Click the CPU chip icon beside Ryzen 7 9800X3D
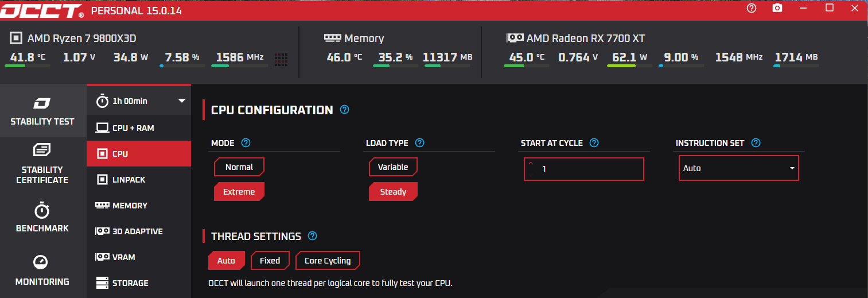The width and height of the screenshot is (868, 298). (17, 38)
